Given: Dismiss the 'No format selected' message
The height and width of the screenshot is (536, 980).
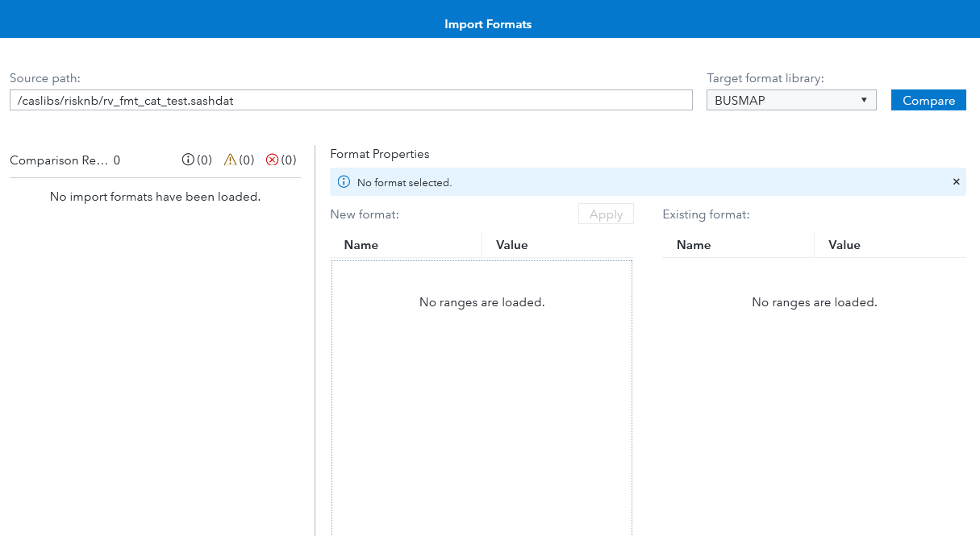Looking at the screenshot, I should pyautogui.click(x=956, y=181).
